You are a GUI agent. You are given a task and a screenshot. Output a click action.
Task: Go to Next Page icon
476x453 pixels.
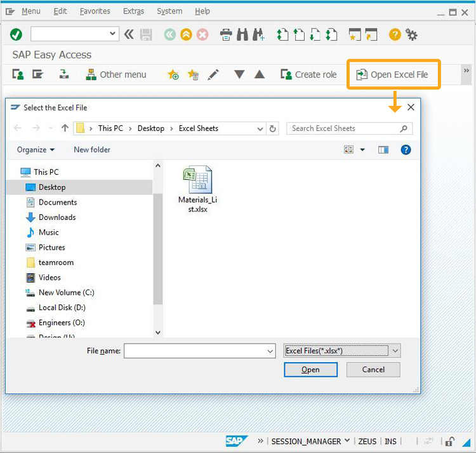point(315,34)
